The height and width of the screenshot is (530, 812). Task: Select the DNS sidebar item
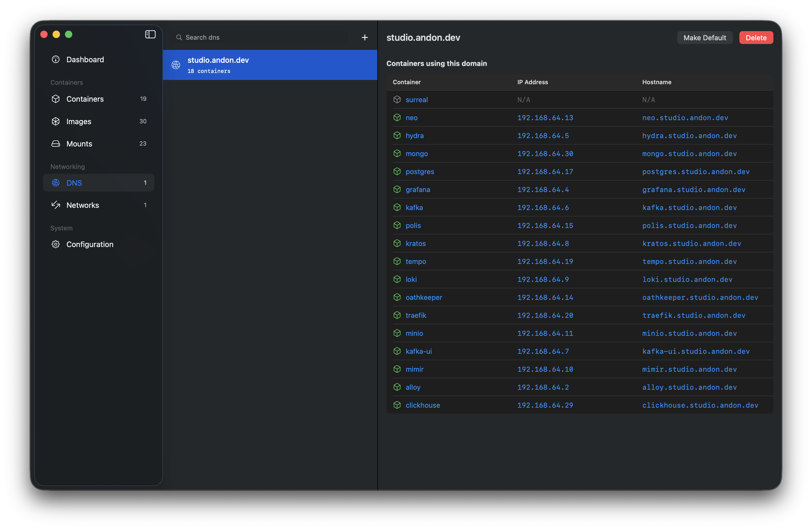coord(99,183)
